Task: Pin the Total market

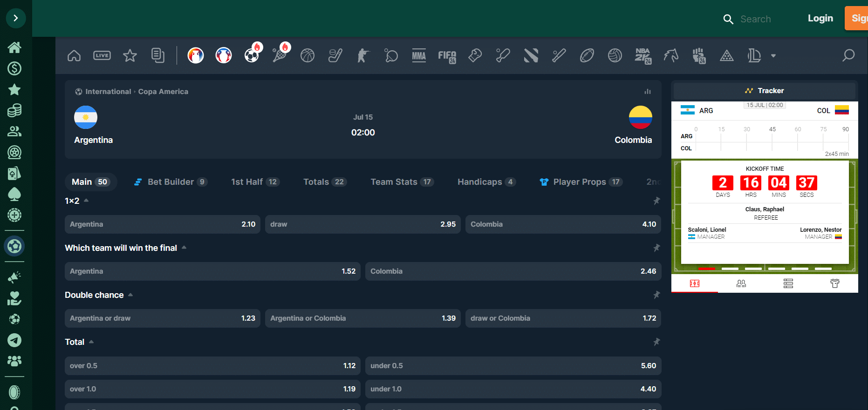Action: point(656,342)
